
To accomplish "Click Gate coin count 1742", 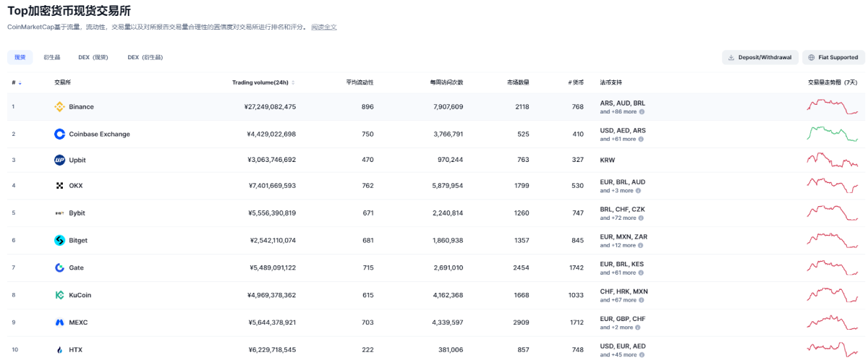I will click(x=576, y=268).
